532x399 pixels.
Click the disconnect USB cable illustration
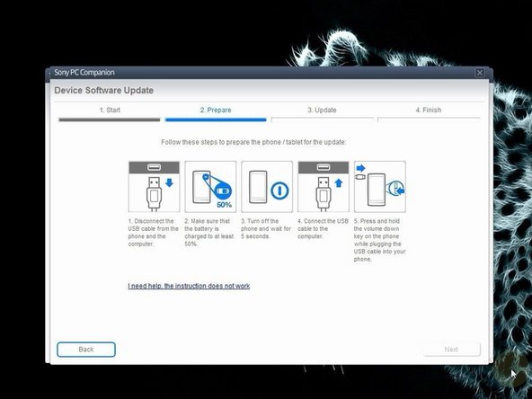click(154, 187)
